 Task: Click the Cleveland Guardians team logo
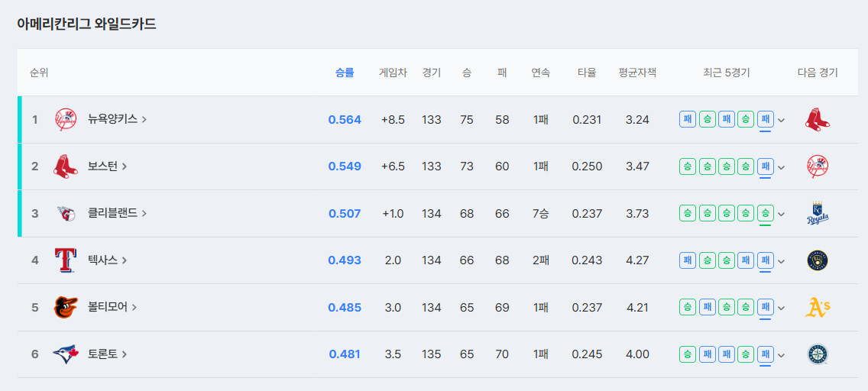tap(65, 214)
